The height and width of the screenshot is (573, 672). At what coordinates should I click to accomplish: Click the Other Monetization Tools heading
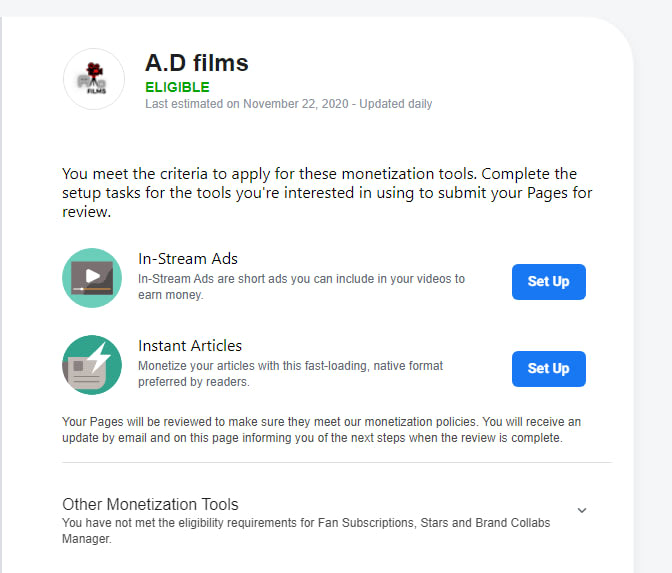click(150, 504)
